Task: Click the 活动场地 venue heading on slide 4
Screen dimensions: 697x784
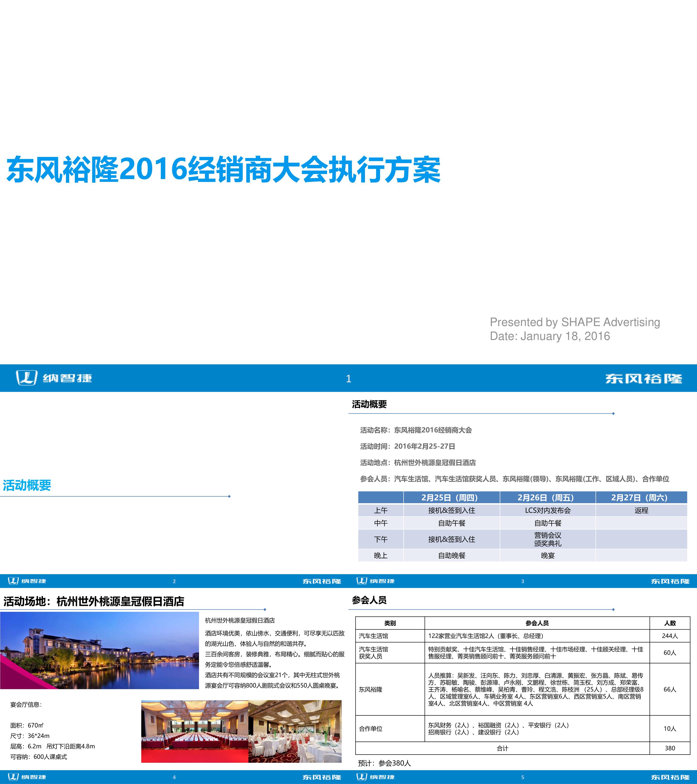Action: tap(94, 601)
